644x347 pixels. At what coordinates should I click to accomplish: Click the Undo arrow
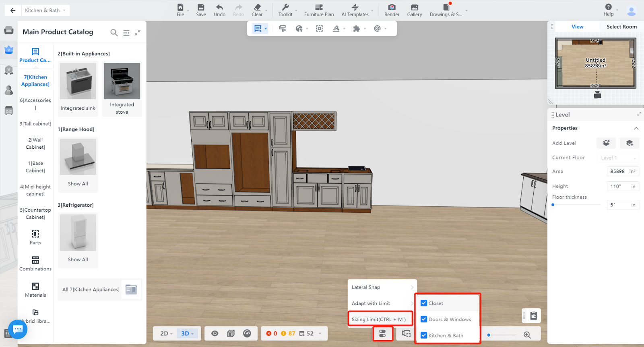pyautogui.click(x=219, y=7)
